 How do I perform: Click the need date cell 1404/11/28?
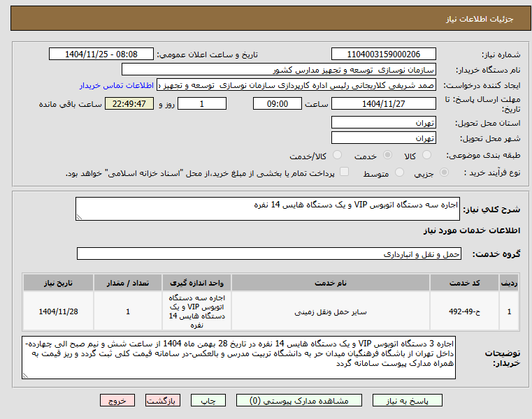[58, 311]
